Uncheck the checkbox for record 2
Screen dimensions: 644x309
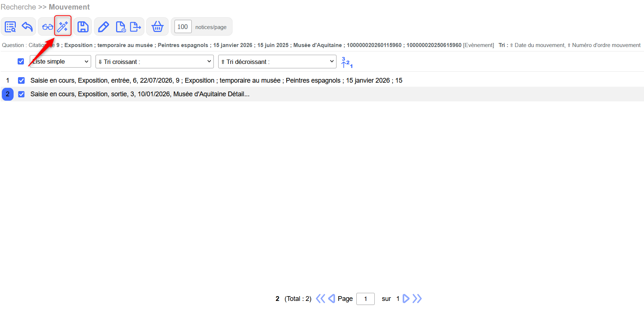(x=21, y=94)
